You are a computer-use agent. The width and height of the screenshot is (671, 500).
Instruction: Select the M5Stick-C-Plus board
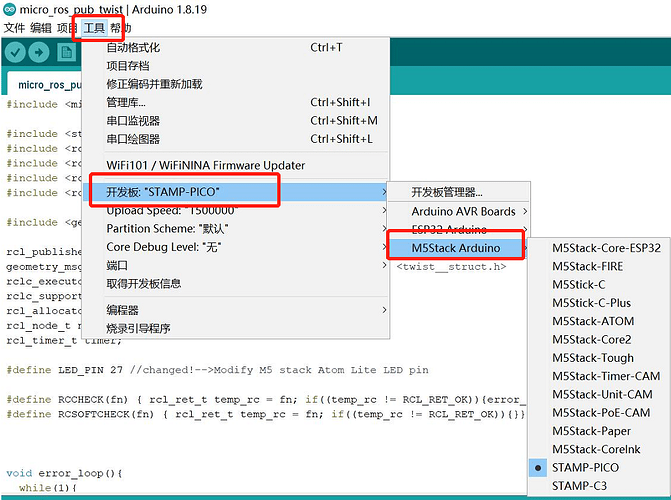coord(599,304)
